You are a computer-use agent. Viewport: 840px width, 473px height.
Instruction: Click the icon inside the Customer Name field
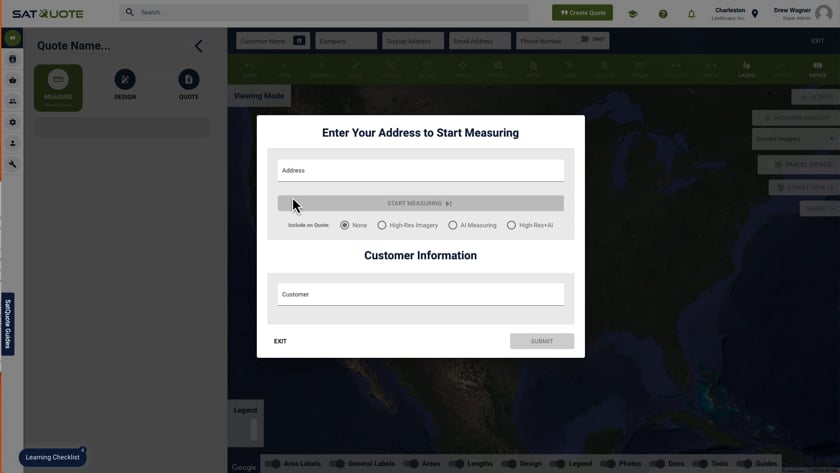(299, 41)
